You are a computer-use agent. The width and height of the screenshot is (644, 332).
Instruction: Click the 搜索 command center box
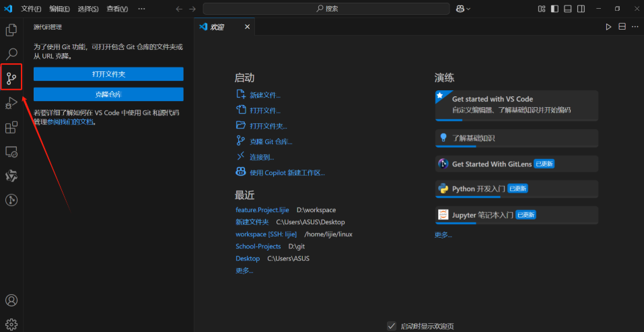(x=326, y=9)
